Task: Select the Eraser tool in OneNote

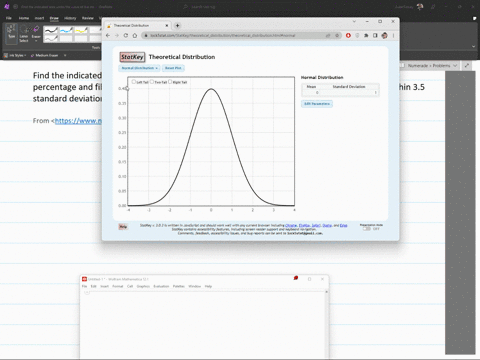Action: pyautogui.click(x=36, y=34)
